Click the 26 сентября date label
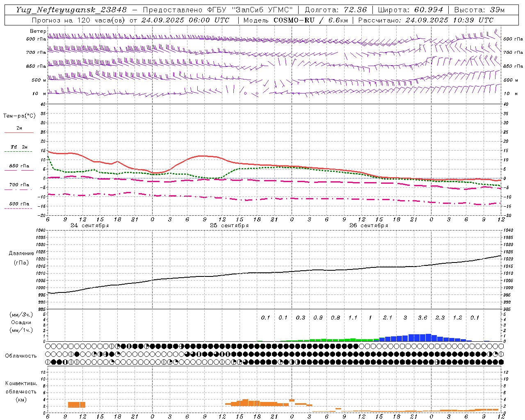This screenshot has height=420, width=525. coord(368,226)
